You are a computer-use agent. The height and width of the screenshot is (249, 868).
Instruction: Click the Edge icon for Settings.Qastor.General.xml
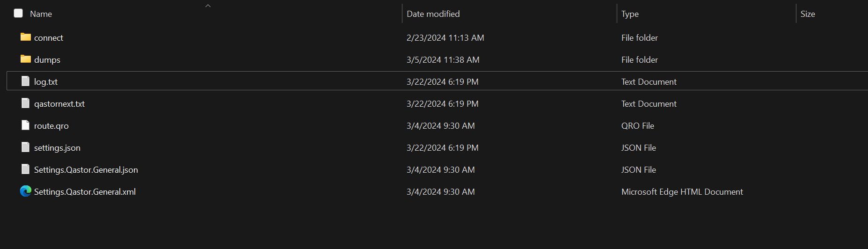[x=26, y=191]
